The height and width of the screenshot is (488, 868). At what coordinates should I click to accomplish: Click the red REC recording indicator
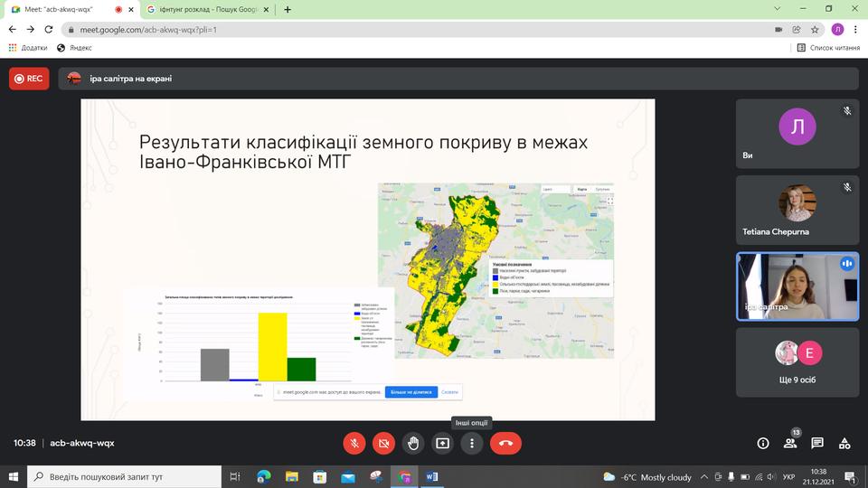(x=29, y=79)
